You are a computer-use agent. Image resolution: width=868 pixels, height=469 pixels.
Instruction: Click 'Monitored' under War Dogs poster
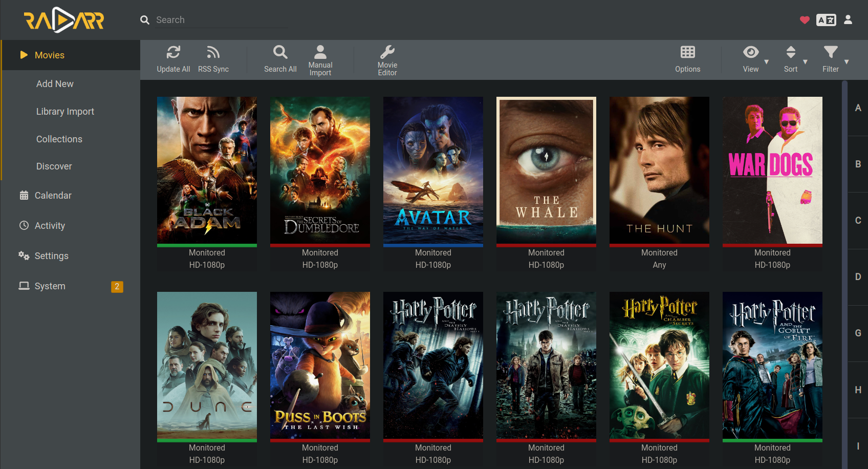pyautogui.click(x=772, y=253)
